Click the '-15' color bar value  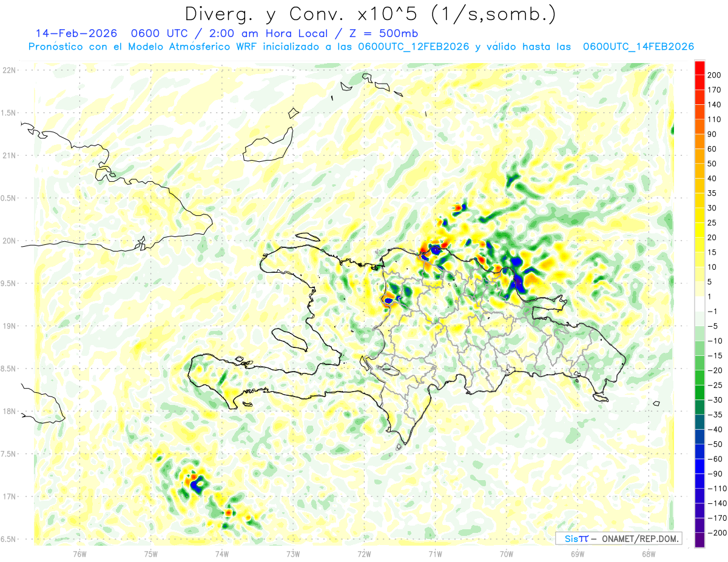point(715,356)
